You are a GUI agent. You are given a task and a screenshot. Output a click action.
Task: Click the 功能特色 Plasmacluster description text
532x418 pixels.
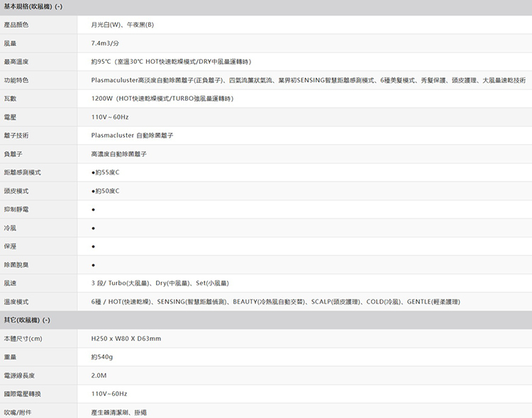(x=308, y=80)
